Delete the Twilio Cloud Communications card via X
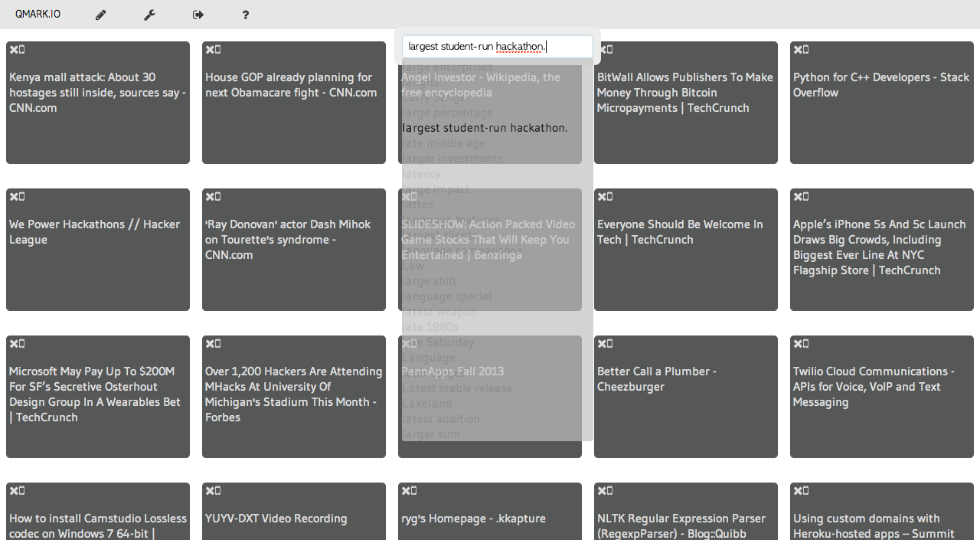The width and height of the screenshot is (980, 540). click(x=797, y=344)
